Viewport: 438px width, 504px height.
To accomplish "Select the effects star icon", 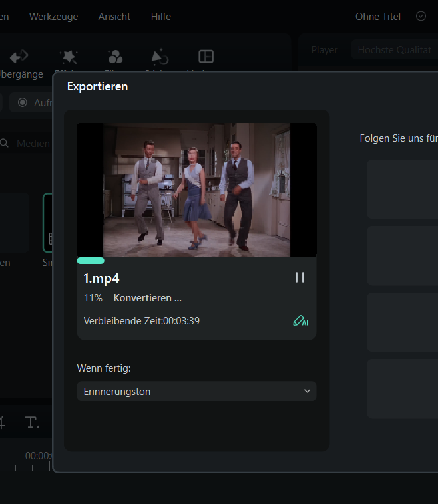I will click(69, 57).
